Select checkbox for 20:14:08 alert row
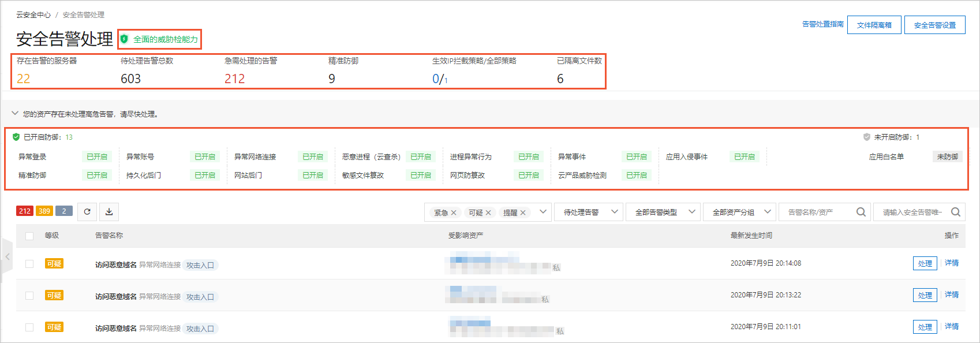This screenshot has width=980, height=343. (x=29, y=263)
